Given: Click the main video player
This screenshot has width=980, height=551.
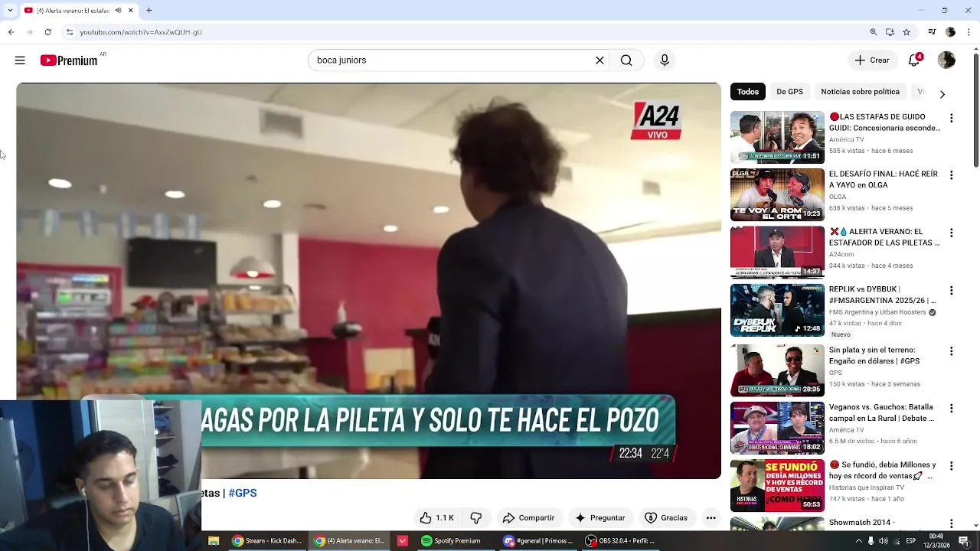Looking at the screenshot, I should coord(368,281).
